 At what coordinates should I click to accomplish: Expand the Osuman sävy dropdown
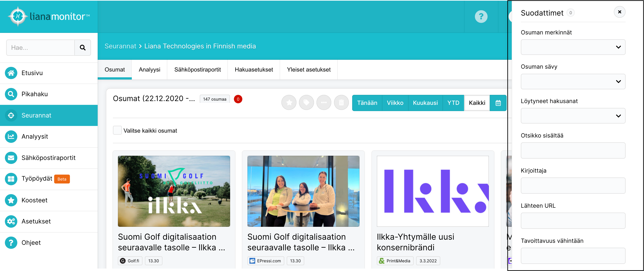pyautogui.click(x=573, y=81)
